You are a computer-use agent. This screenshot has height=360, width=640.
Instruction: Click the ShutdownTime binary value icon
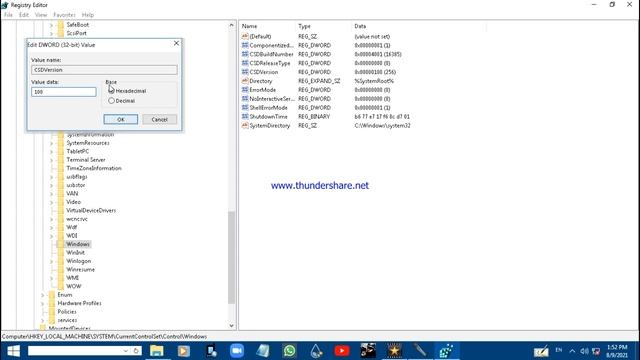tap(245, 117)
